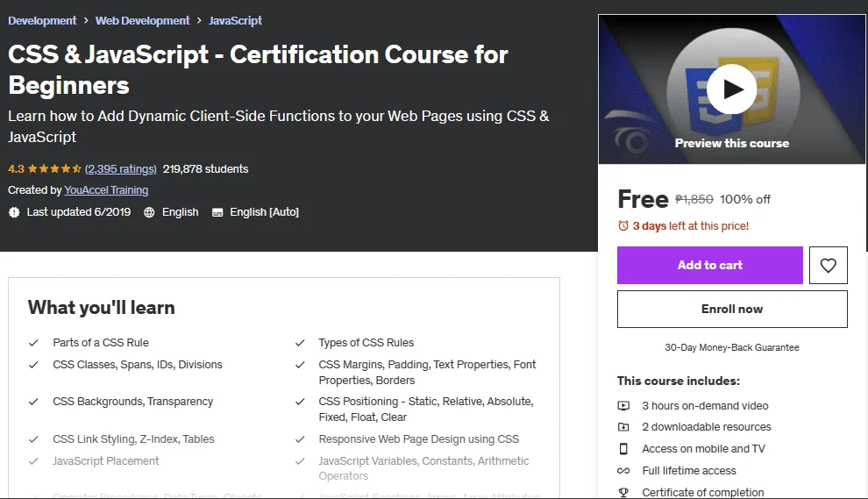Click the last updated badge icon
The width and height of the screenshot is (868, 499).
[x=14, y=212]
